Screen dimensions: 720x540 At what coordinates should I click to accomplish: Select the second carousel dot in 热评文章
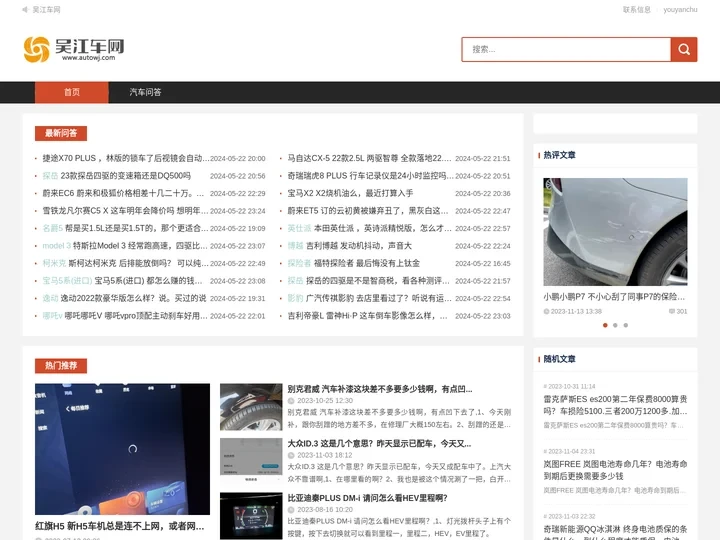click(x=615, y=325)
